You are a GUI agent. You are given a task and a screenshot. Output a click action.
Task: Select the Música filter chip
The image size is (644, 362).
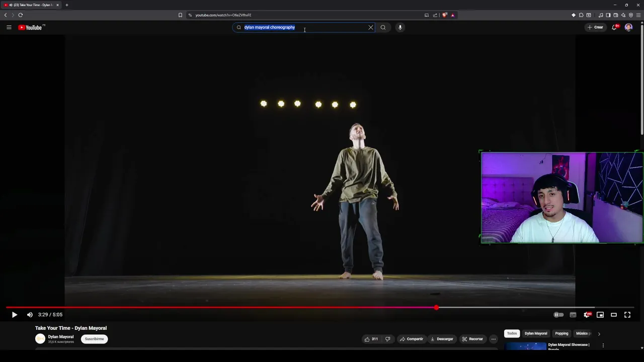583,333
